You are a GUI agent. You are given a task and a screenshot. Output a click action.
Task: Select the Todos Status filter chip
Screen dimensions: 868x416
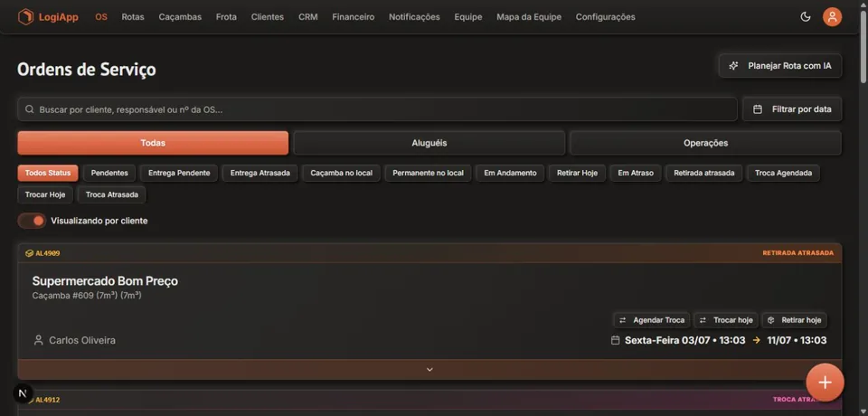pos(48,173)
